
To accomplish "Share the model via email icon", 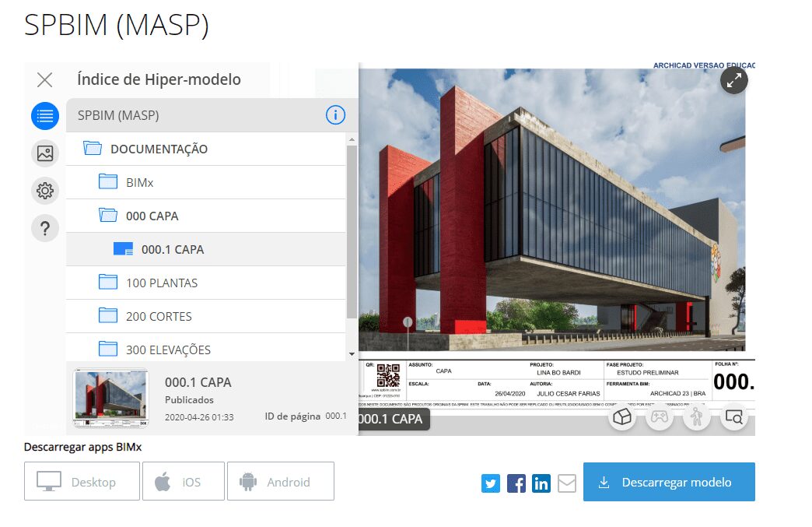I will (566, 483).
